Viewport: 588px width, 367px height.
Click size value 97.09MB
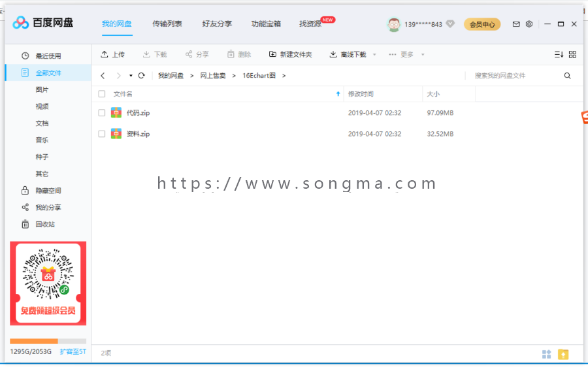pyautogui.click(x=440, y=113)
